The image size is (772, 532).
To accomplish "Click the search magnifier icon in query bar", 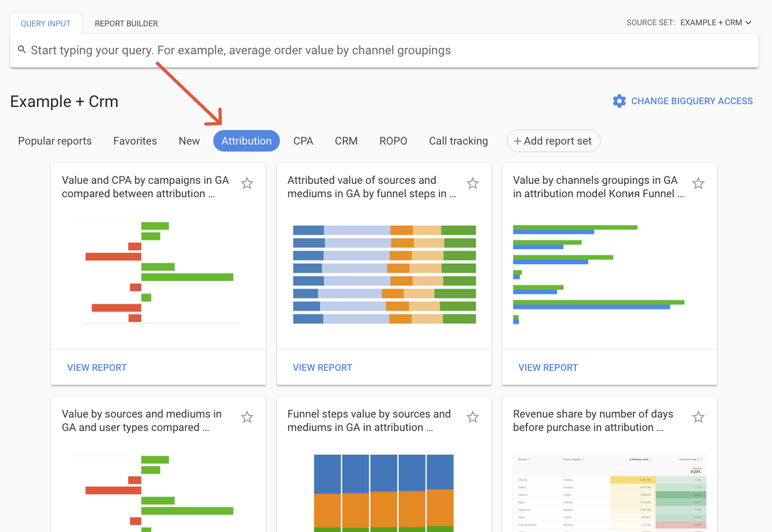I will 22,49.
